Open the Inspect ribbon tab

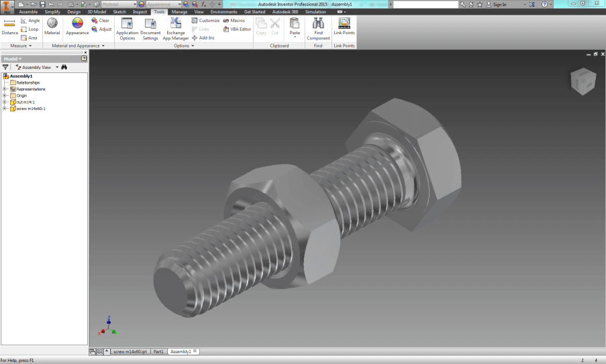(140, 11)
